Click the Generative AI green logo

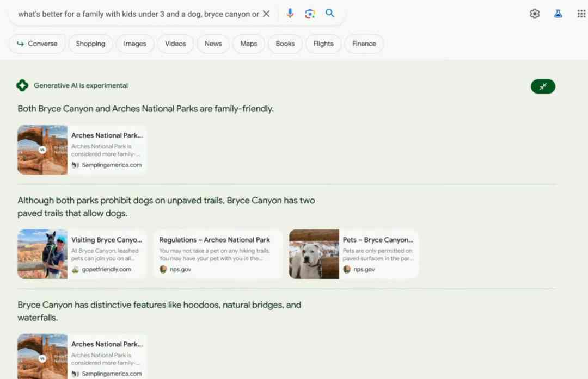pyautogui.click(x=22, y=85)
